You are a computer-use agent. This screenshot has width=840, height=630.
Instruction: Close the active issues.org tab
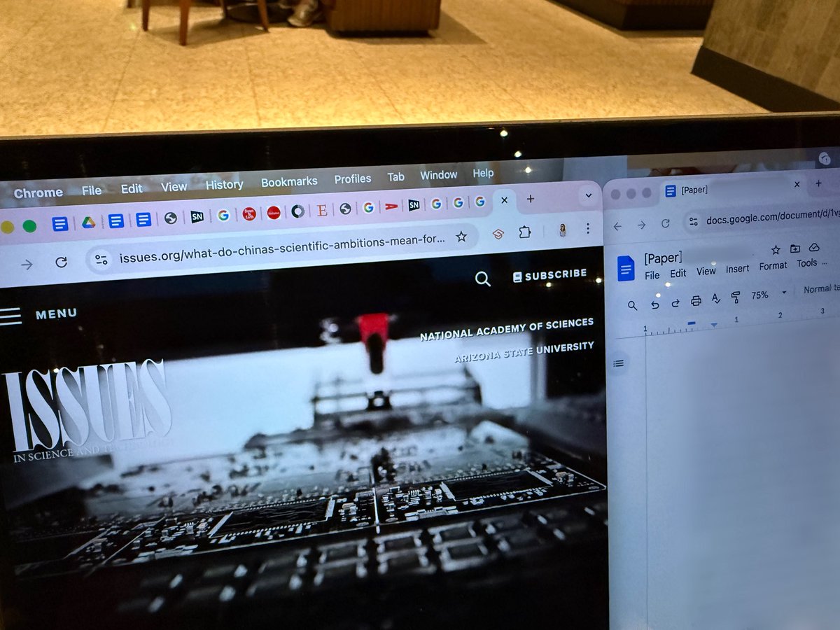pos(504,200)
